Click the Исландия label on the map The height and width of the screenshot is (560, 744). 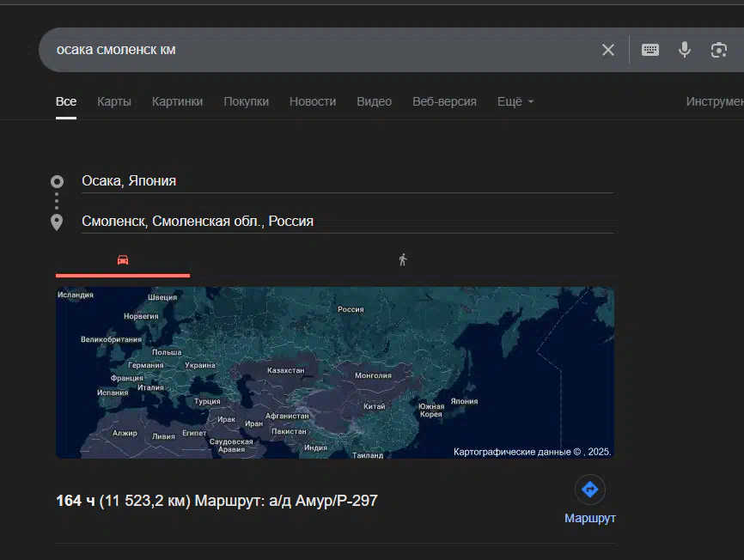click(76, 295)
